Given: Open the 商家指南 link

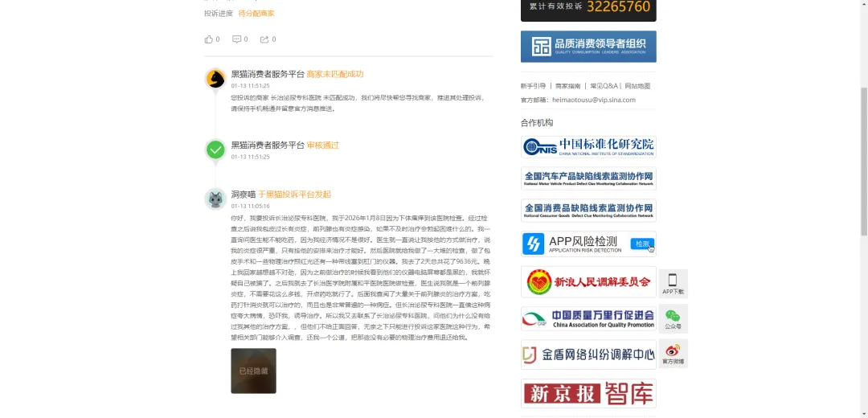Looking at the screenshot, I should click(x=568, y=86).
